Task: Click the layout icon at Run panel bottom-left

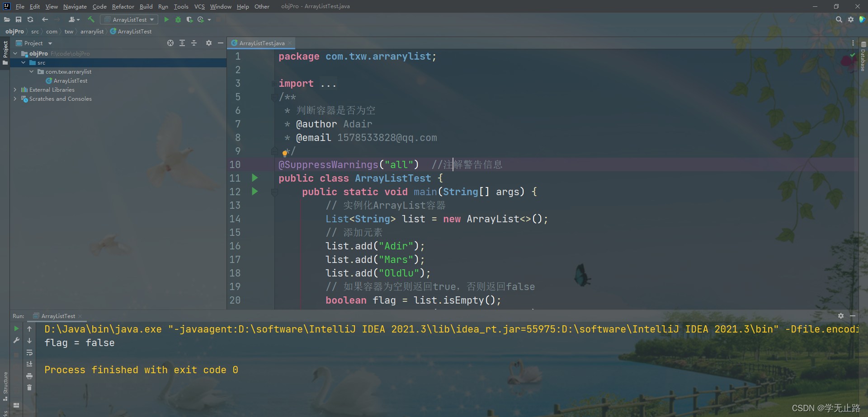Action: pos(16,405)
